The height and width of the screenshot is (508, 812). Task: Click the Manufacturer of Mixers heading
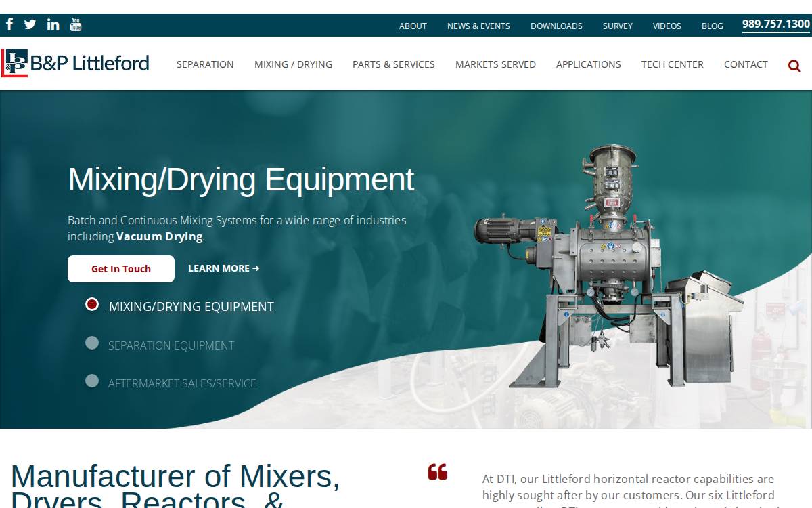click(x=175, y=486)
